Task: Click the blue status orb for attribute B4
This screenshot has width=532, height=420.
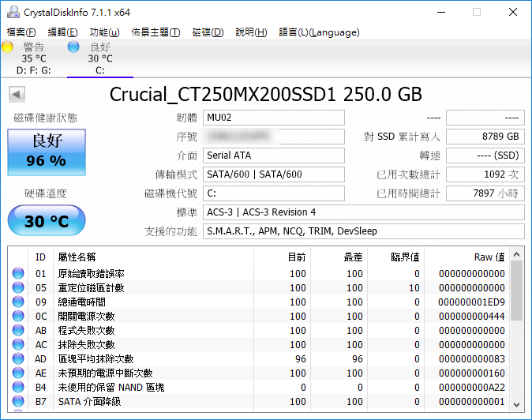Action: (18, 388)
